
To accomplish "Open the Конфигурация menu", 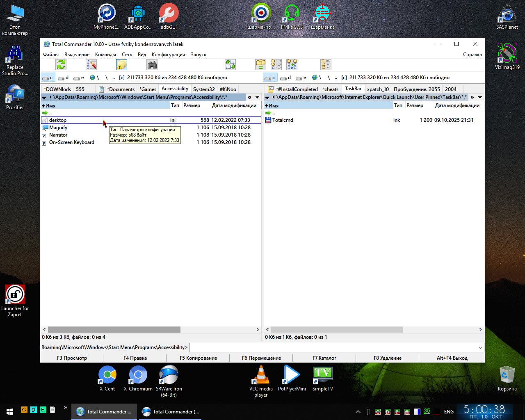I will (x=168, y=55).
